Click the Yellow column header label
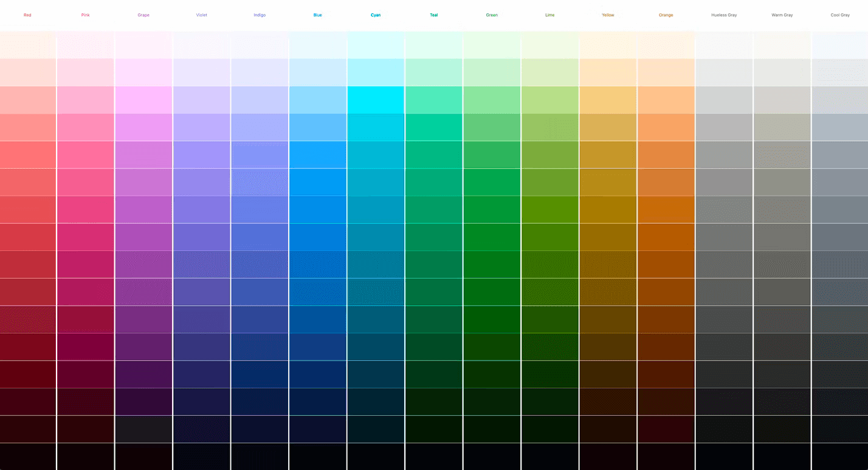The width and height of the screenshot is (868, 470). pyautogui.click(x=608, y=15)
